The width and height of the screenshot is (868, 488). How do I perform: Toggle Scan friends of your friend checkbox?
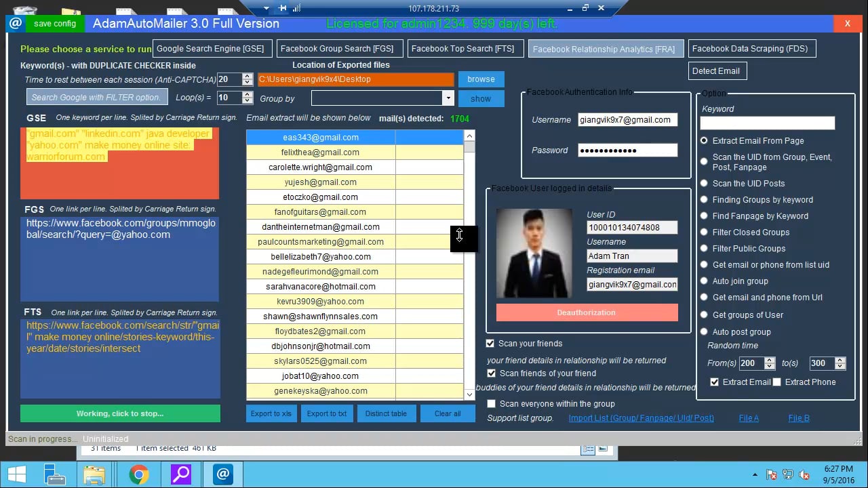click(492, 373)
